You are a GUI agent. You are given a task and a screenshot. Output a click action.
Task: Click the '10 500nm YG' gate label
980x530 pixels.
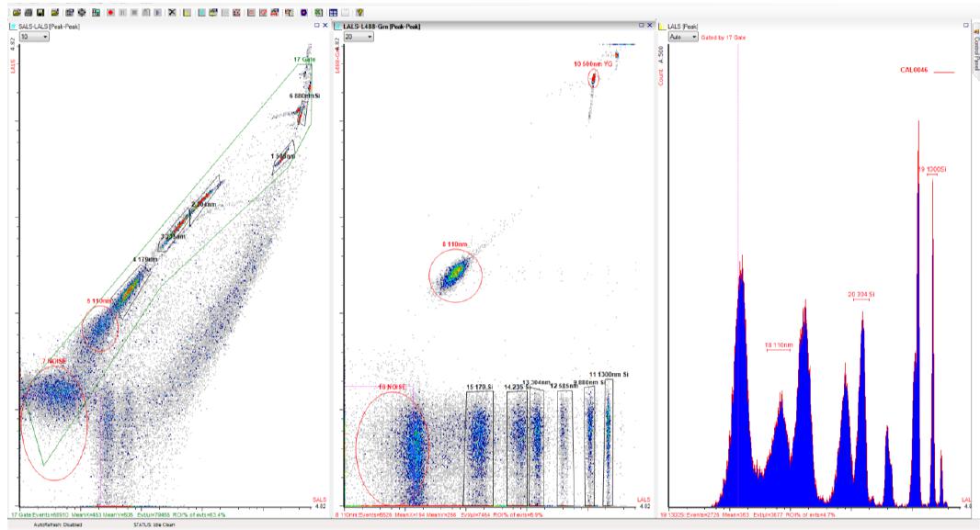[592, 63]
